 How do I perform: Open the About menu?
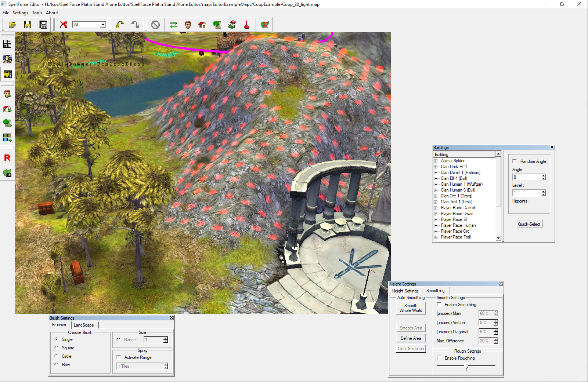(x=52, y=13)
